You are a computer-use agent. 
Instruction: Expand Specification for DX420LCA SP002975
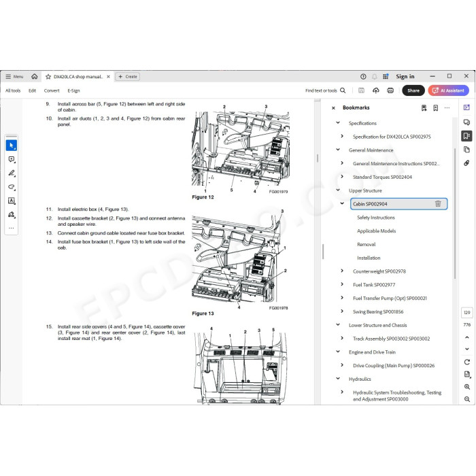coord(342,136)
